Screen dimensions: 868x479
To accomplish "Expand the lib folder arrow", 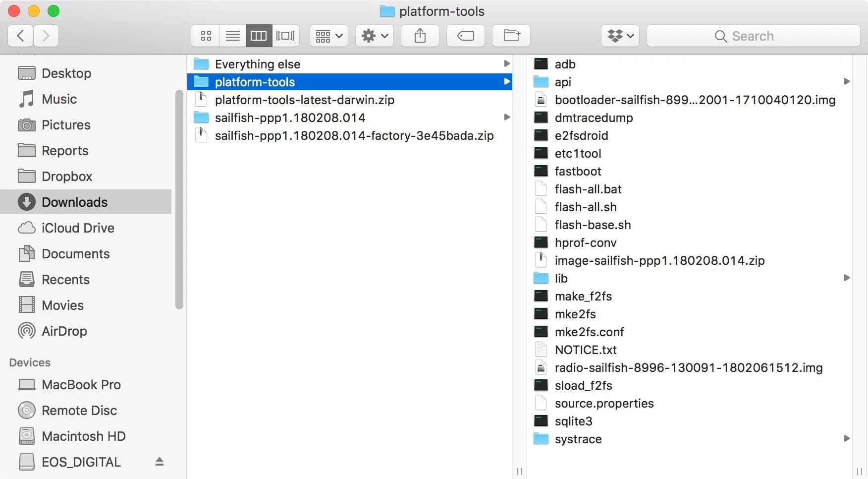I will pyautogui.click(x=847, y=278).
